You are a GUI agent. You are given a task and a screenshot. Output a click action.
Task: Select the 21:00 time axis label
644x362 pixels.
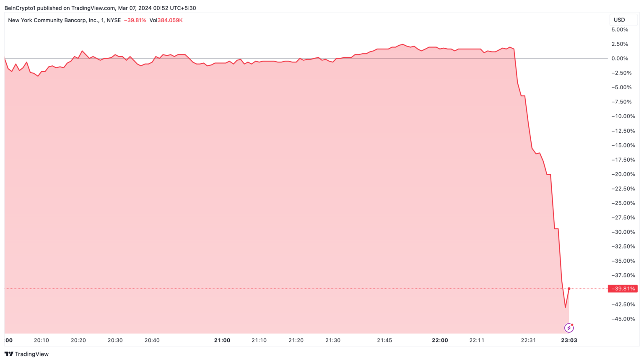click(x=222, y=340)
